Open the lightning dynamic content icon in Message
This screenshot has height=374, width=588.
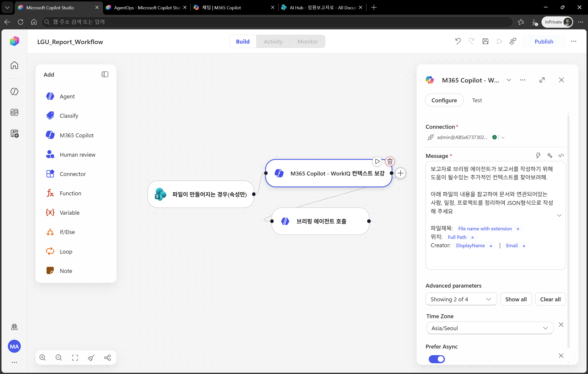[x=538, y=155]
